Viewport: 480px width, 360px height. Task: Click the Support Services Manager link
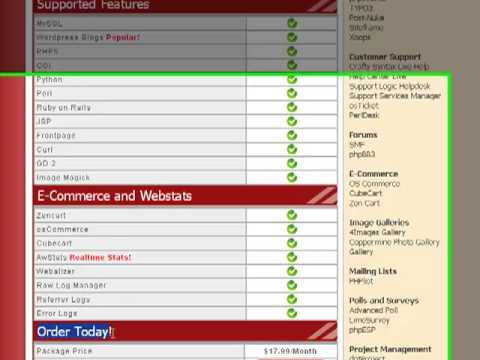point(395,96)
